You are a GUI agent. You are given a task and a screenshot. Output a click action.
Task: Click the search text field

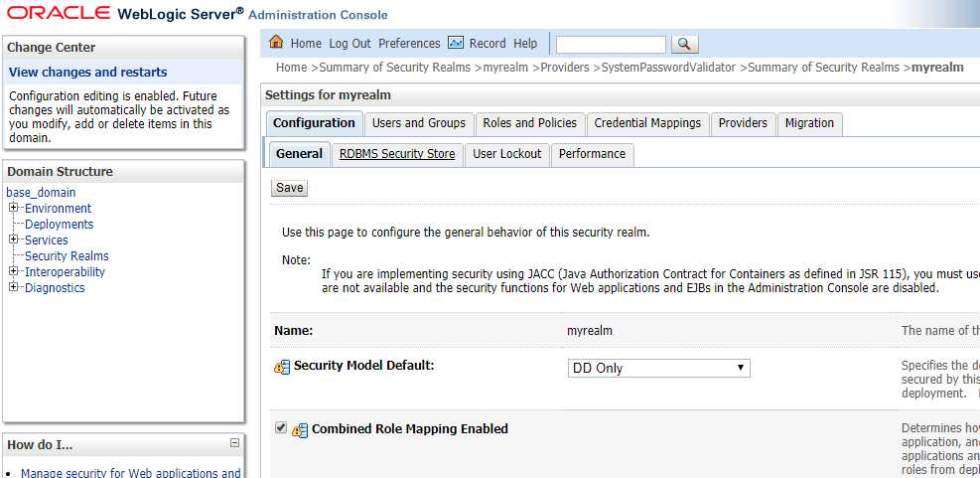611,44
